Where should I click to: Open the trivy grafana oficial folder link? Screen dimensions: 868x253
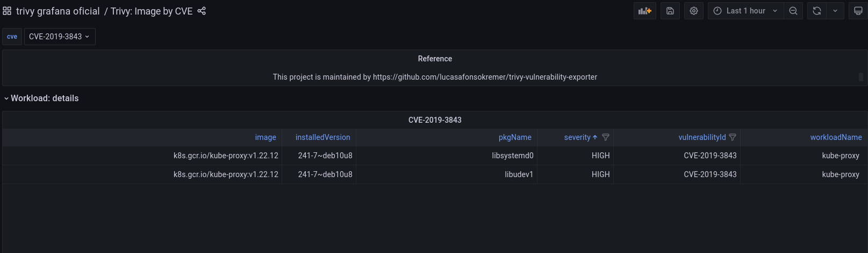coord(58,11)
